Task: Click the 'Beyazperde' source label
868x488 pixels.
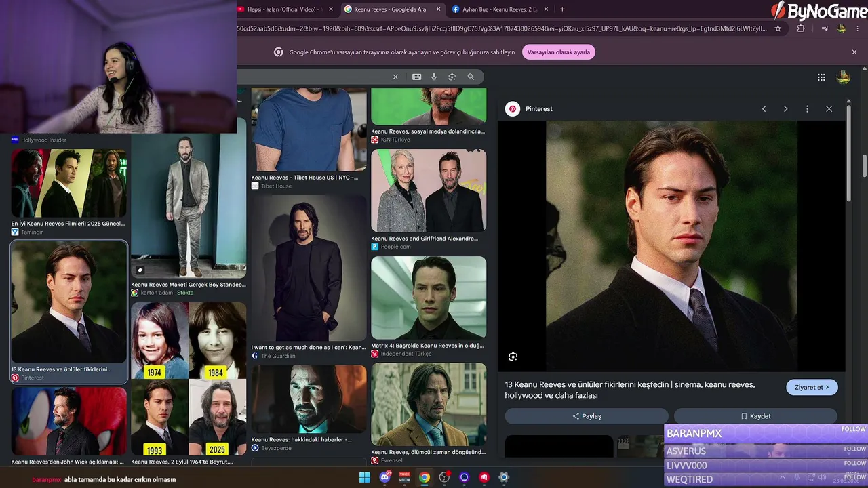Action: pyautogui.click(x=277, y=448)
